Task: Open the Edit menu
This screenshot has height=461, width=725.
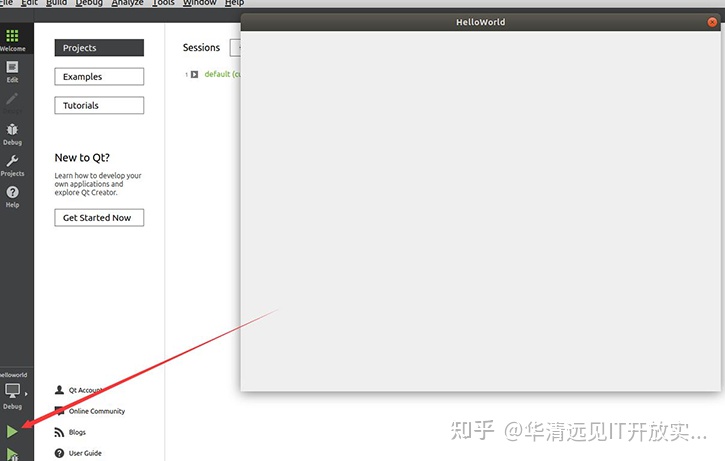Action: click(x=29, y=3)
